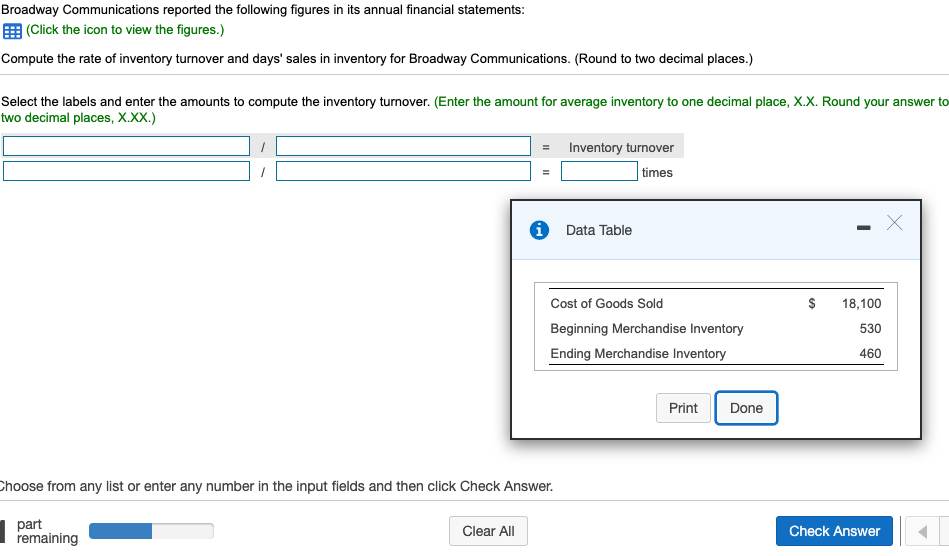
Task: Click denominator amount field in second row
Action: pyautogui.click(x=403, y=171)
